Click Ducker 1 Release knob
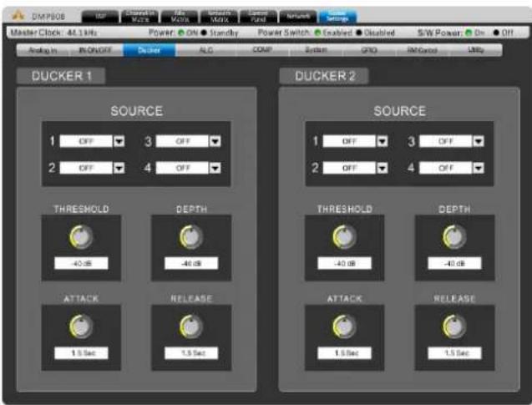The image size is (532, 405). 191,327
